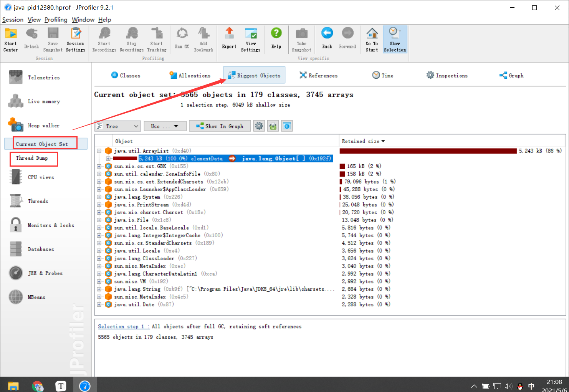Click the Start Recordings icon
This screenshot has height=392, width=569.
click(x=104, y=40)
